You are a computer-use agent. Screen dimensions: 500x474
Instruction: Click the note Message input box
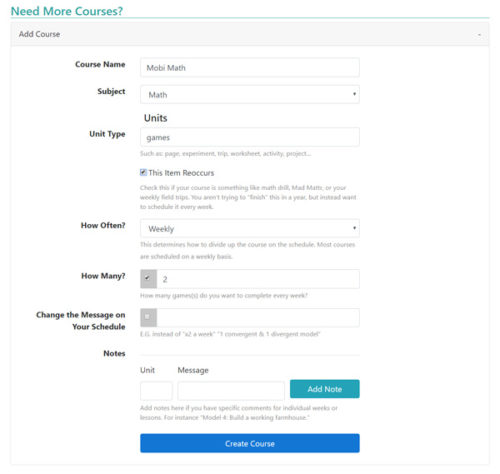coord(231,391)
